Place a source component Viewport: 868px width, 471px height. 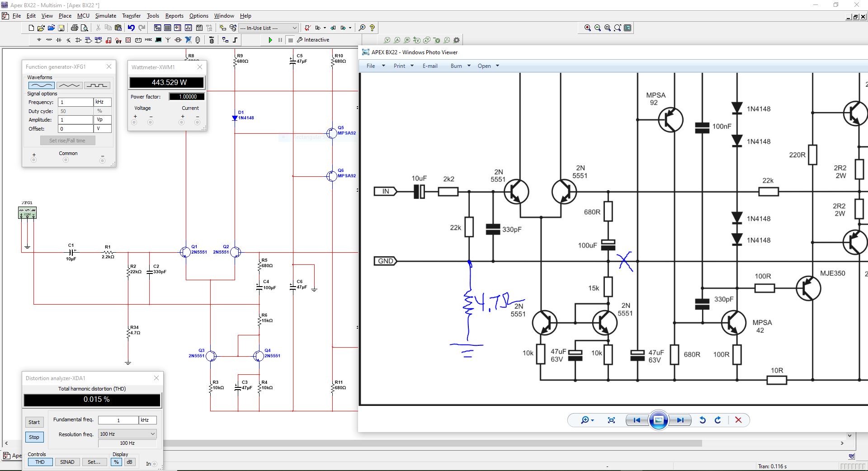[39, 40]
